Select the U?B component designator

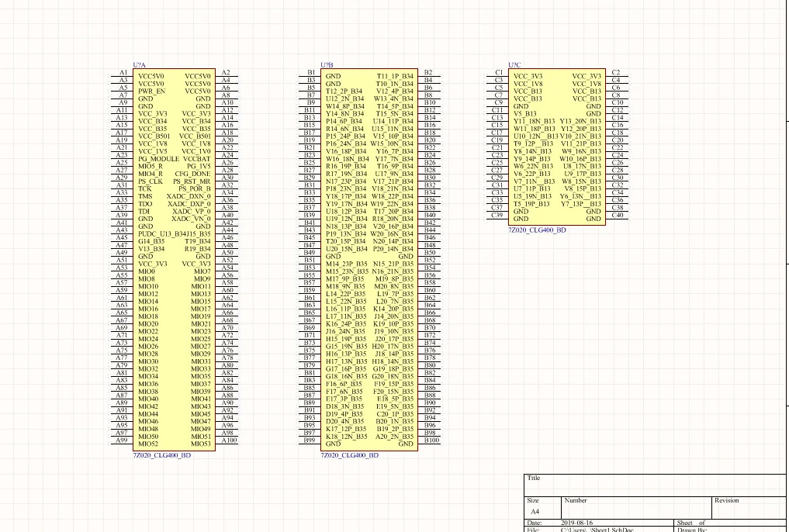(327, 65)
